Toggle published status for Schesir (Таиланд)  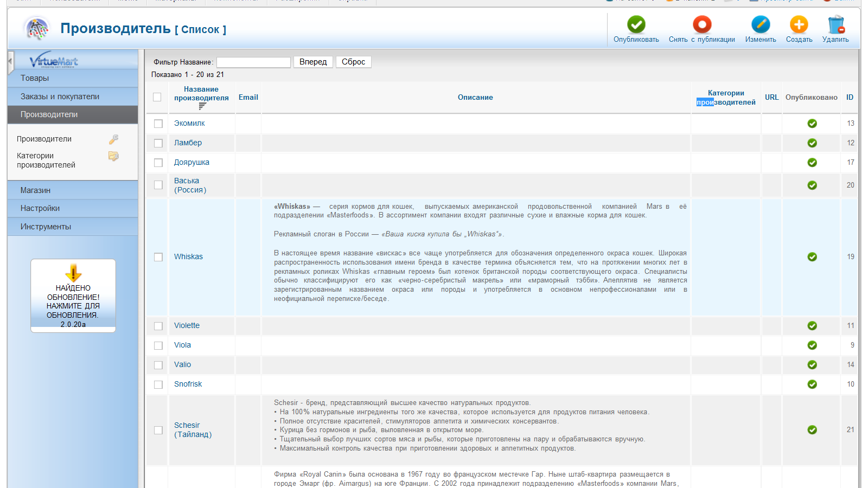[x=812, y=430]
